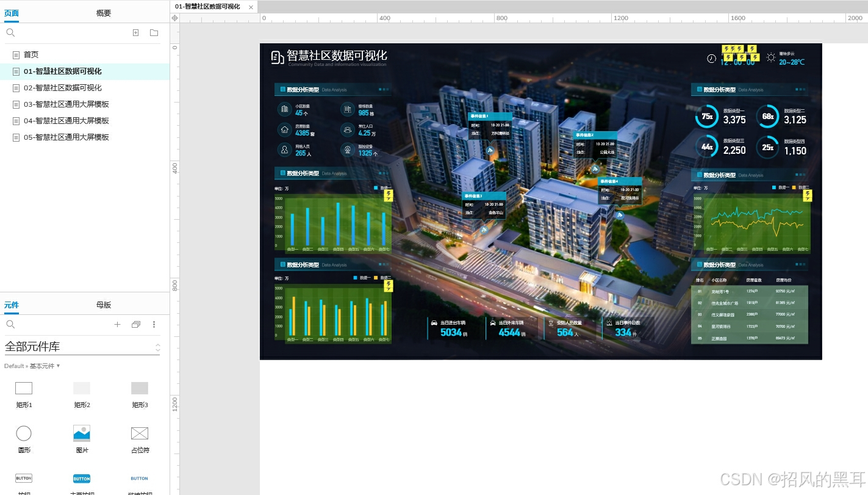This screenshot has height=495, width=868.
Task: Click the dashboard logo icon beside the title
Action: [x=277, y=57]
